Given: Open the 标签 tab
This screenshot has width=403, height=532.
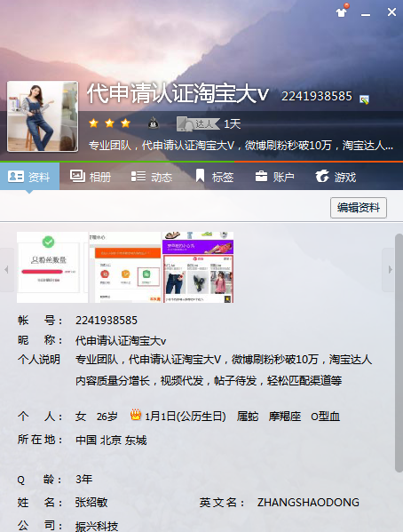Looking at the screenshot, I should click(215, 177).
